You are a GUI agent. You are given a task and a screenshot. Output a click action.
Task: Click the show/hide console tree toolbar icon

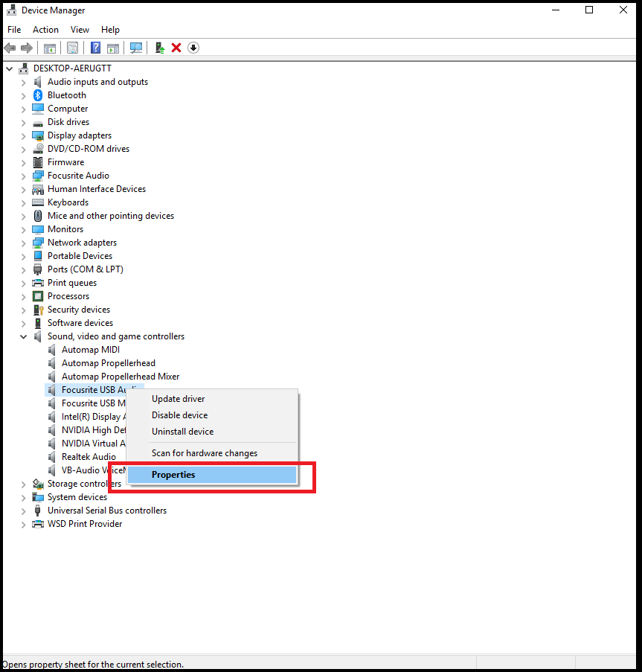50,48
